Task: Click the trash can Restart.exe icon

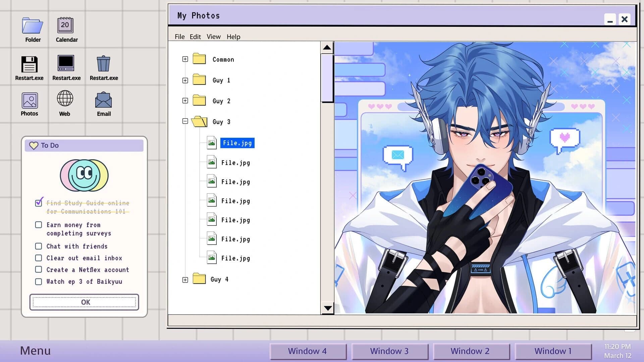Action: point(103,63)
